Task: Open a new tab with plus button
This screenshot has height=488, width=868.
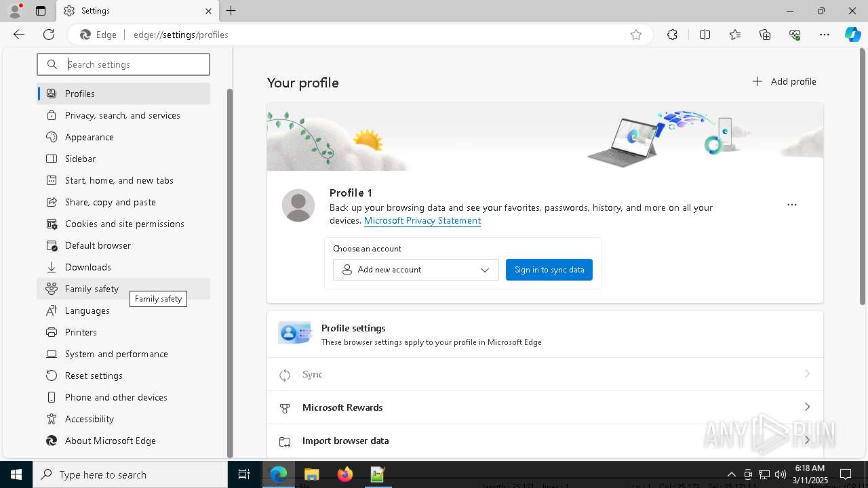Action: (x=231, y=11)
